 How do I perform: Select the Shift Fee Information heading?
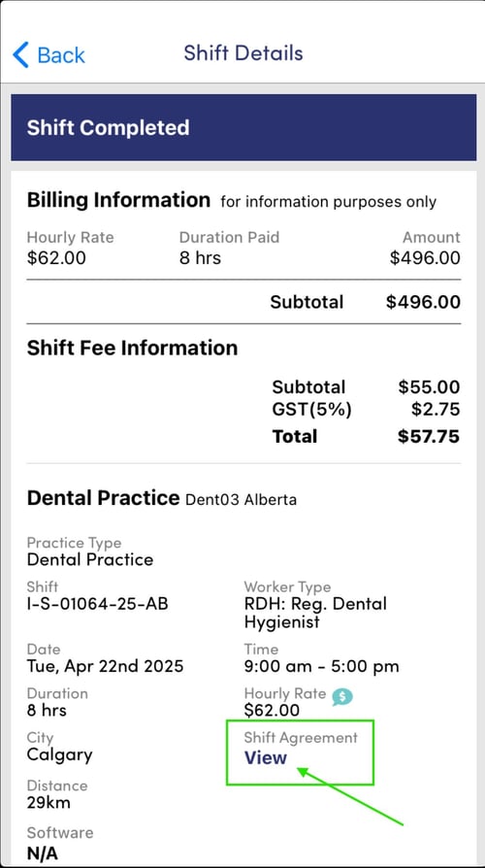pos(132,348)
